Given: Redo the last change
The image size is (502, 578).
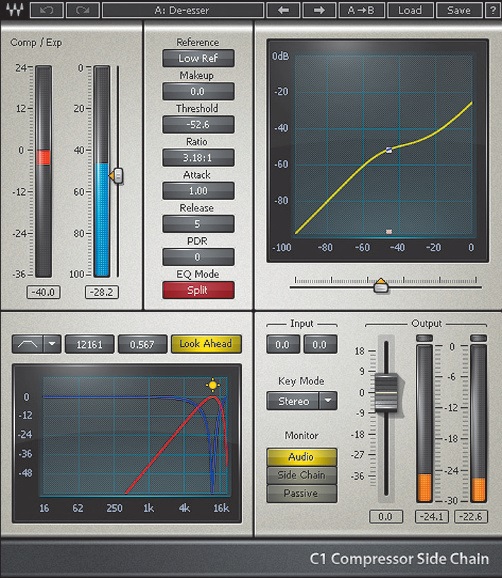Looking at the screenshot, I should tap(83, 10).
